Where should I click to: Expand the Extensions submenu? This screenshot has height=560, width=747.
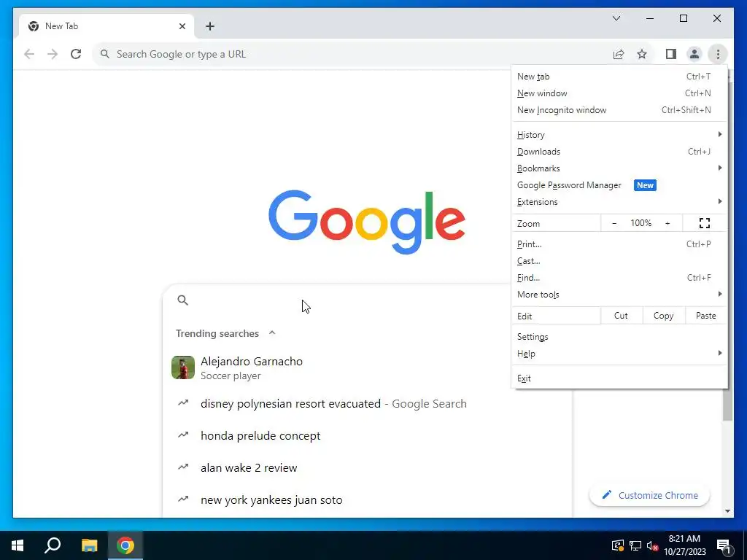pos(619,202)
